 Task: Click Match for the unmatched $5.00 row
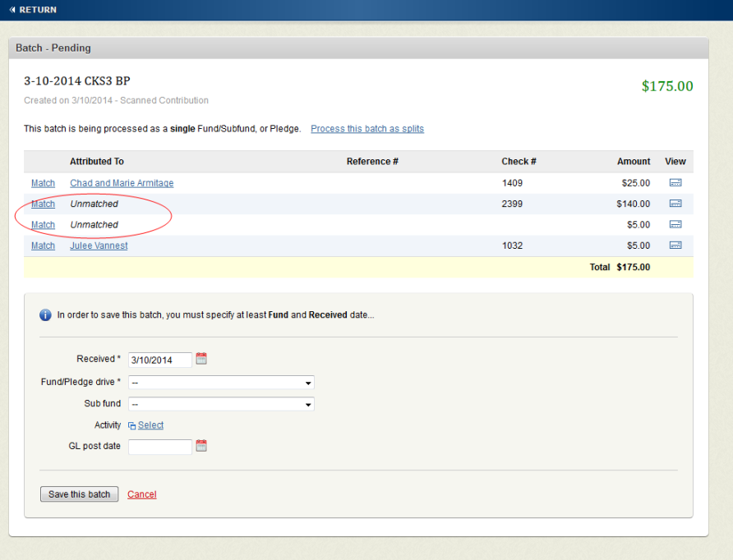pyautogui.click(x=43, y=225)
